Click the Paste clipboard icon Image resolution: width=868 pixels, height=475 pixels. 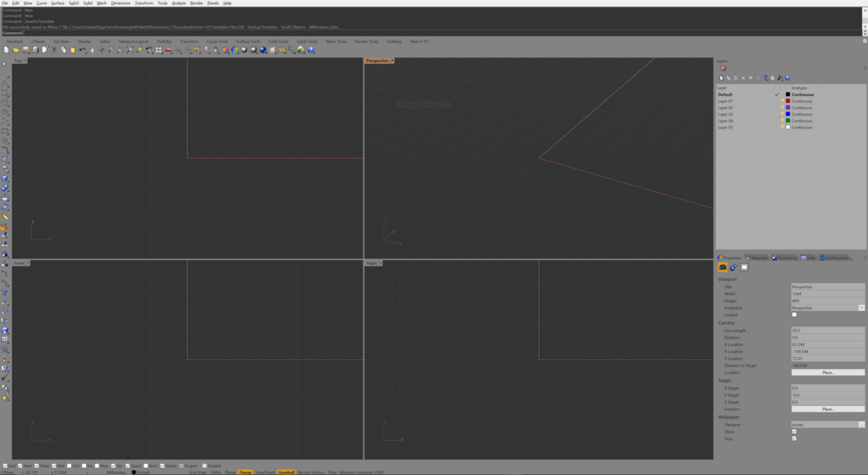73,50
